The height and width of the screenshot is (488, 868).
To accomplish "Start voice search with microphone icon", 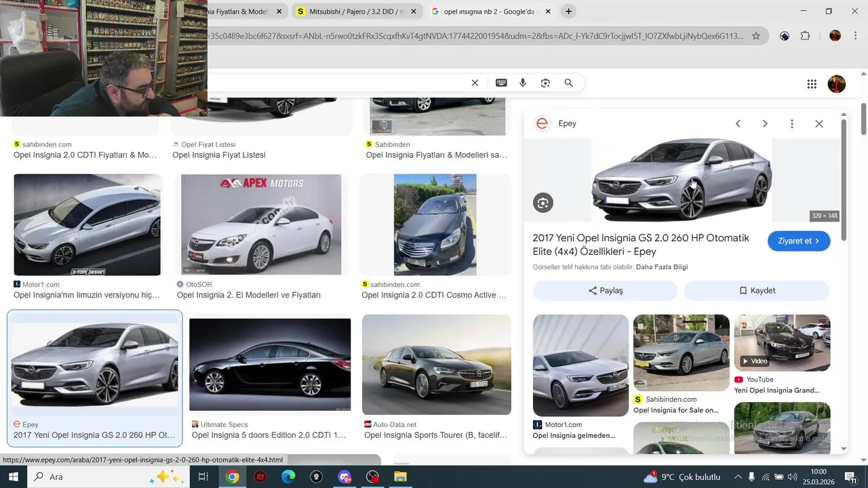I will [x=523, y=83].
